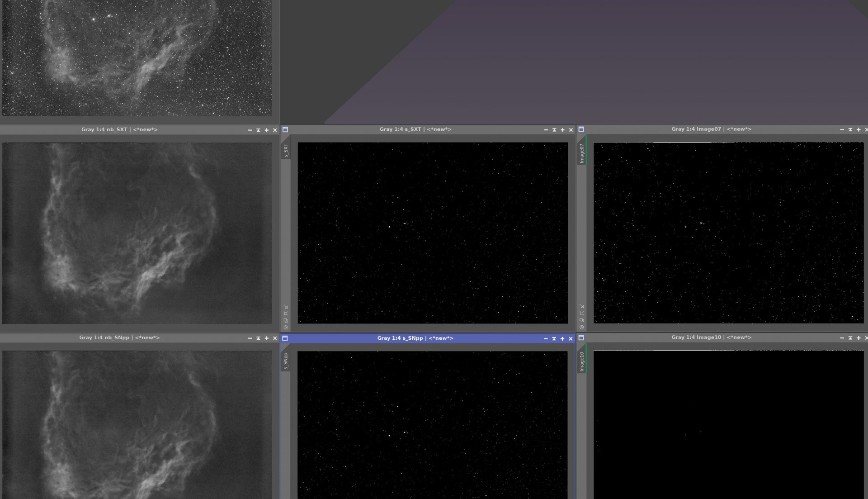This screenshot has height=499, width=868.
Task: Minimize the nb_SXT window
Action: tap(250, 130)
